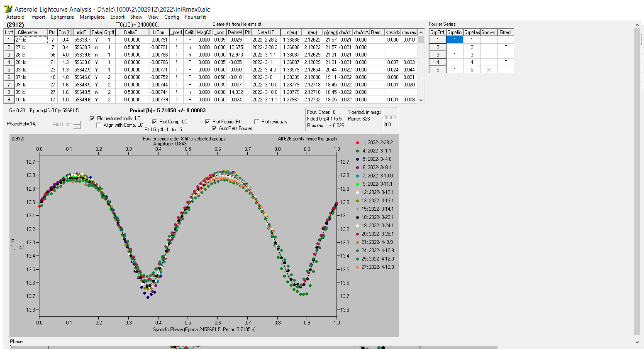Click the main window scroll down arrow
Screen dimensions: 644x349
click(x=637, y=342)
